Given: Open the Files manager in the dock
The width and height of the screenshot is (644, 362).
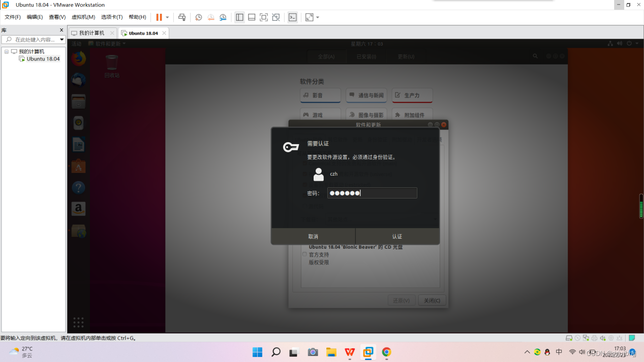Looking at the screenshot, I should click(x=78, y=102).
